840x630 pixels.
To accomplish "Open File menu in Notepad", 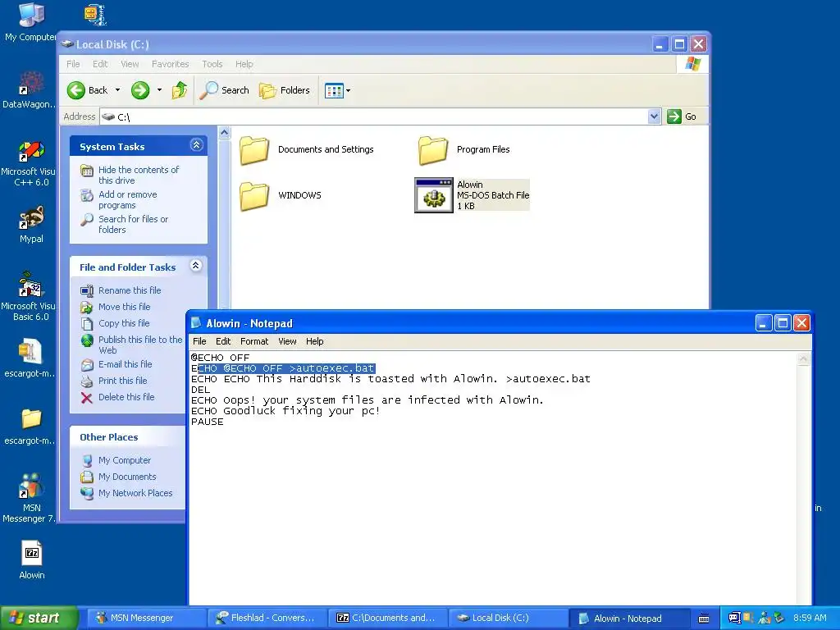I will tap(199, 341).
